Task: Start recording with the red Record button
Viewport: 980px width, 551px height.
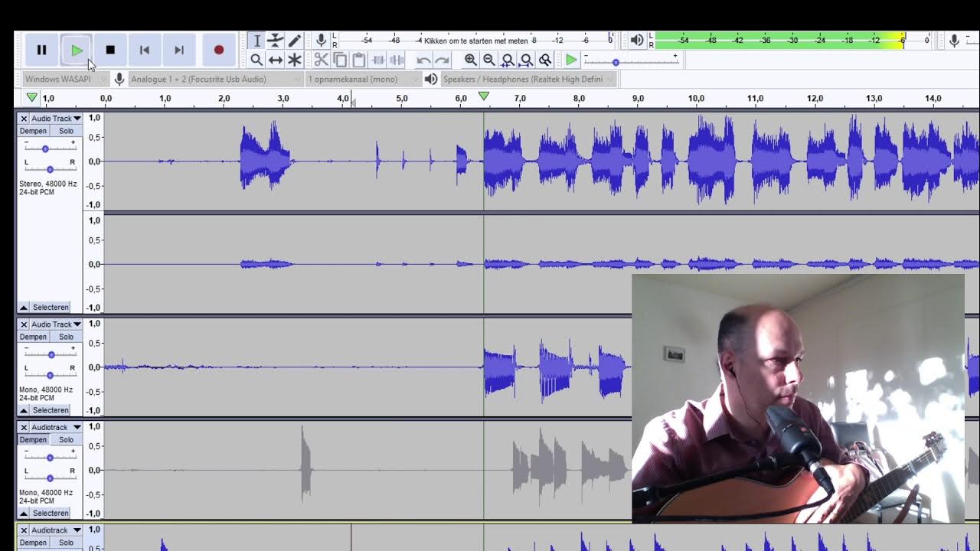Action: [219, 50]
